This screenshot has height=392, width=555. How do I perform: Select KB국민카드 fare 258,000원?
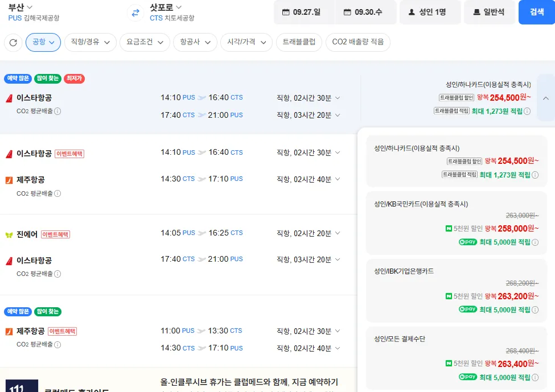coord(457,223)
